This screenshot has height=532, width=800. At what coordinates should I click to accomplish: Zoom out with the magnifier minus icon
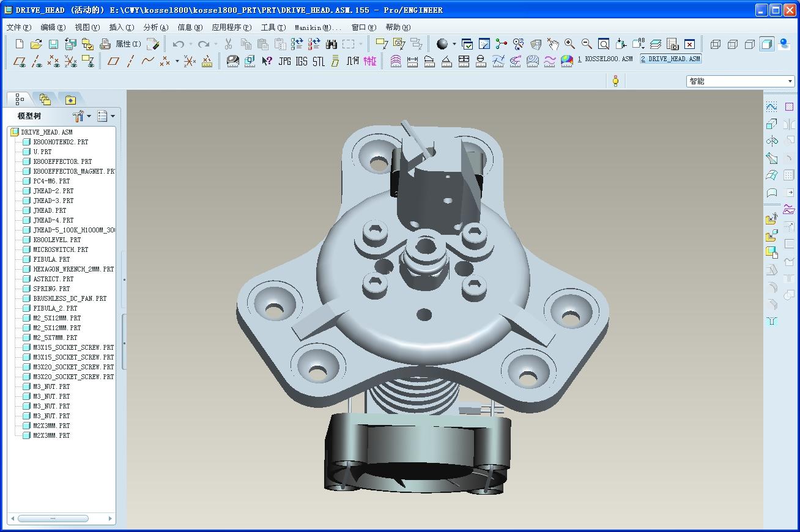pyautogui.click(x=587, y=44)
